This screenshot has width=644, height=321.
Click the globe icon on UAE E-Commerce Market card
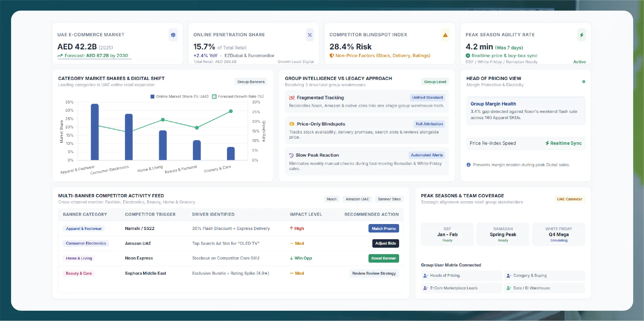pyautogui.click(x=173, y=35)
